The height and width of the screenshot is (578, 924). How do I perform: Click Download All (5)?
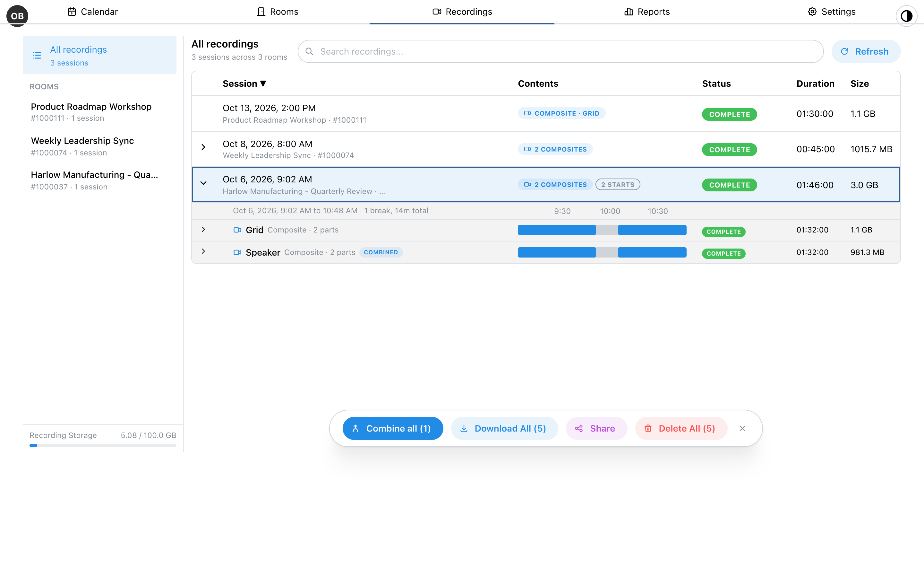pyautogui.click(x=504, y=429)
